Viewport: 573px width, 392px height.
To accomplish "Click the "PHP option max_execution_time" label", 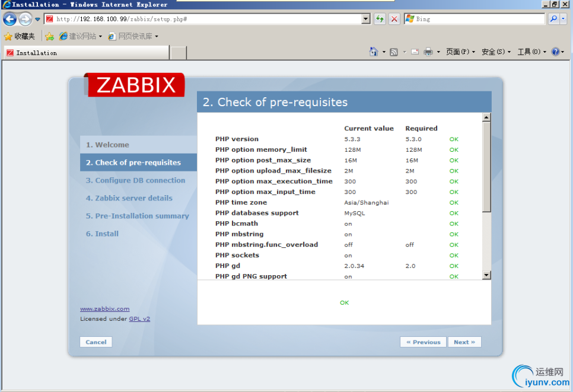I will [x=274, y=181].
